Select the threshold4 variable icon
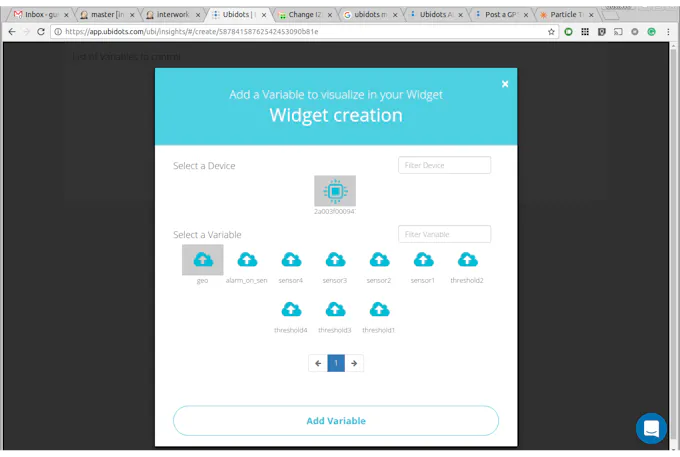680x457 pixels. tap(291, 310)
